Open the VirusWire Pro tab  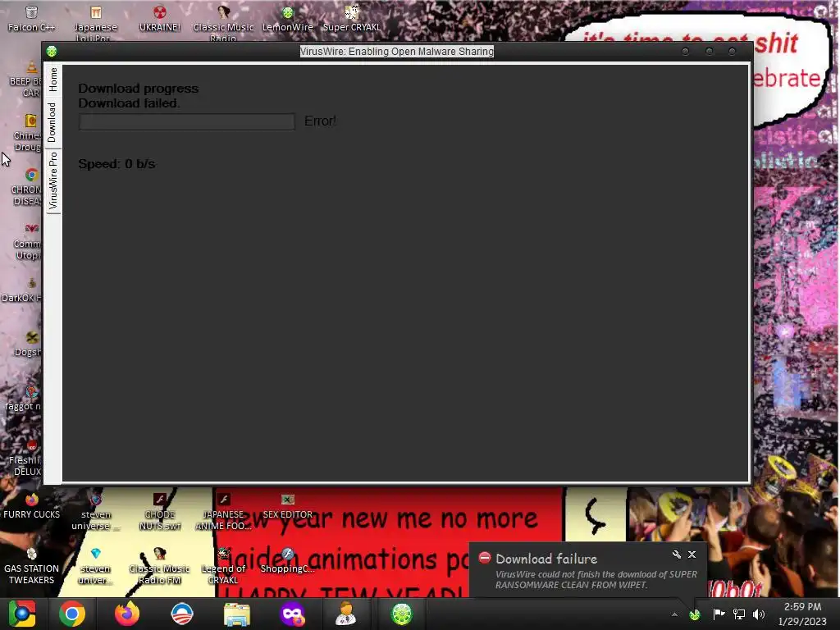(52, 180)
